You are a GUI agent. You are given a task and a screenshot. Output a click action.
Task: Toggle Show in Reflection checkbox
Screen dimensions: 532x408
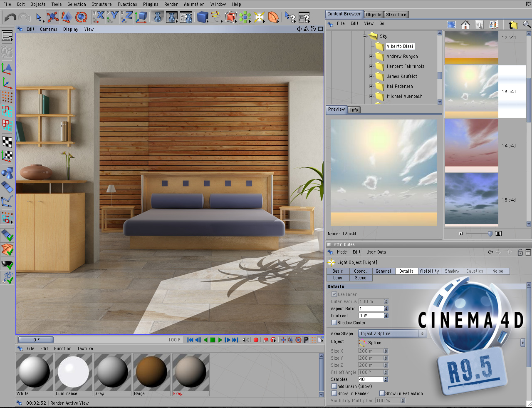coord(382,393)
